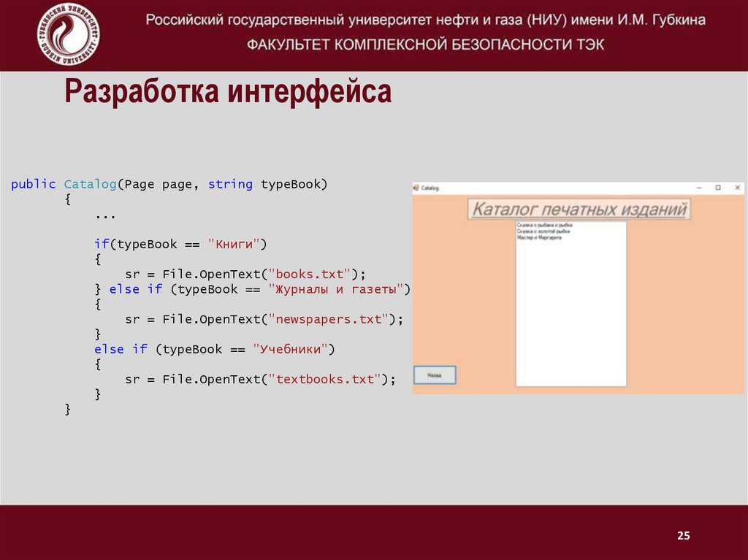
Task: Click the Catalog window title text
Action: click(432, 187)
